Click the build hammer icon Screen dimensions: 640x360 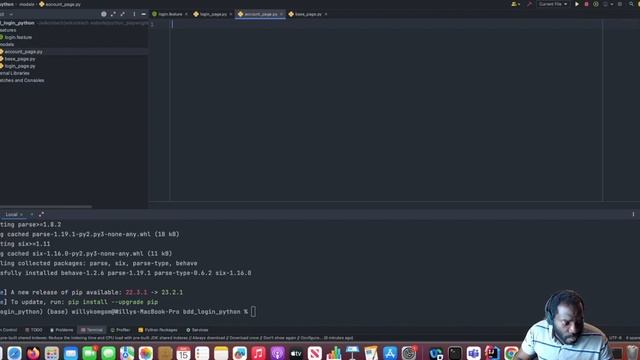(x=530, y=4)
